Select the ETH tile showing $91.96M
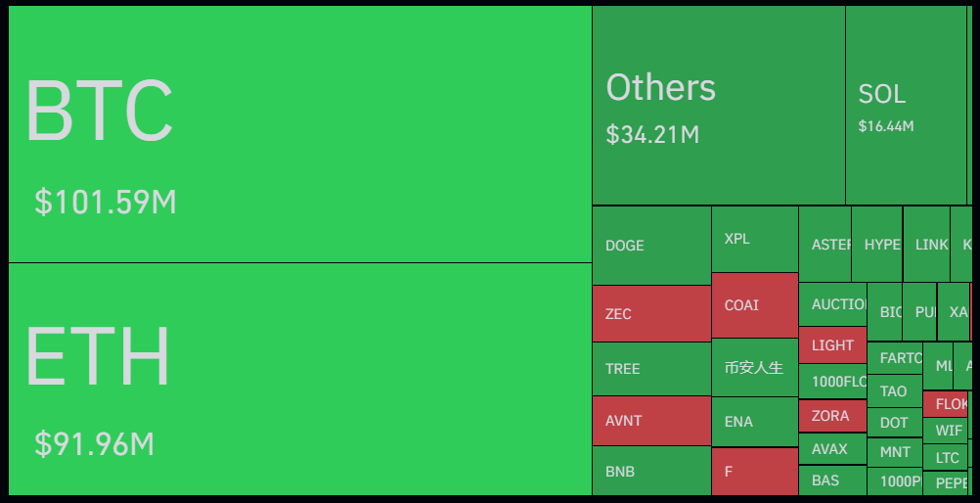The width and height of the screenshot is (980, 503). coord(299,379)
